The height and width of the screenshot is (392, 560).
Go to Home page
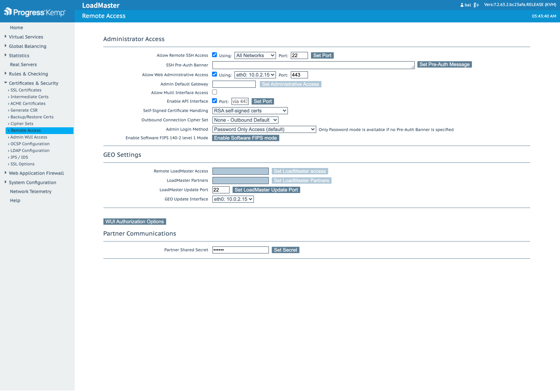pyautogui.click(x=16, y=28)
